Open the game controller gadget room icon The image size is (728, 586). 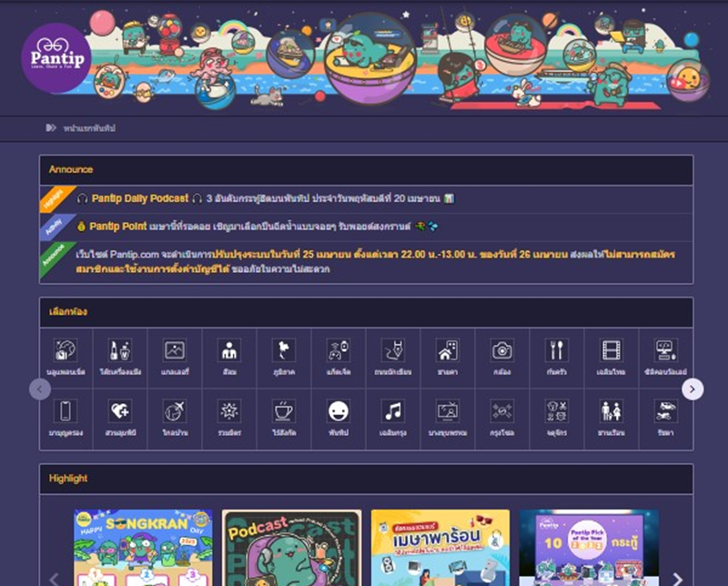click(339, 350)
